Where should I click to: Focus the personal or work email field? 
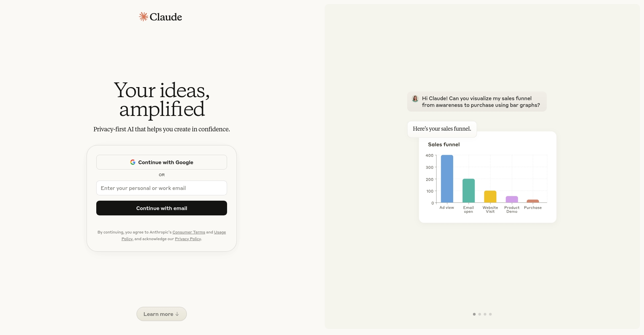(162, 188)
